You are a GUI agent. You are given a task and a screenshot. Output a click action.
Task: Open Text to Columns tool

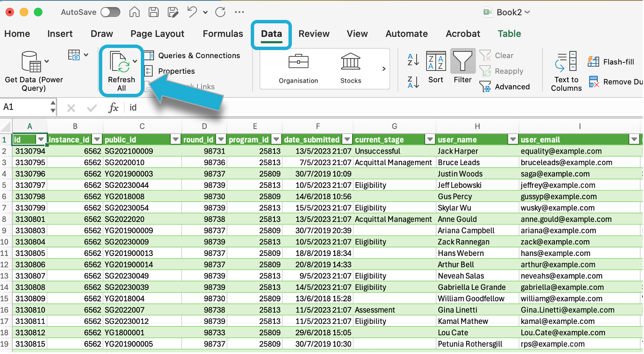click(x=566, y=71)
